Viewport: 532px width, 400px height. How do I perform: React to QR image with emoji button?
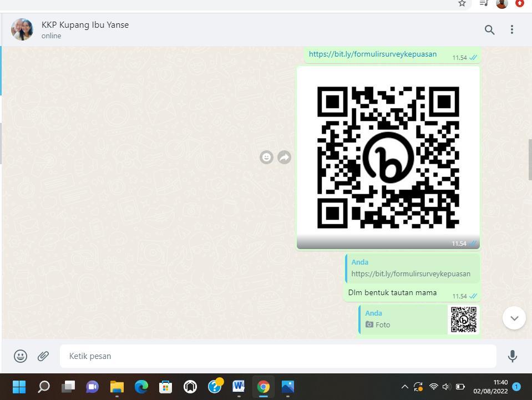266,157
